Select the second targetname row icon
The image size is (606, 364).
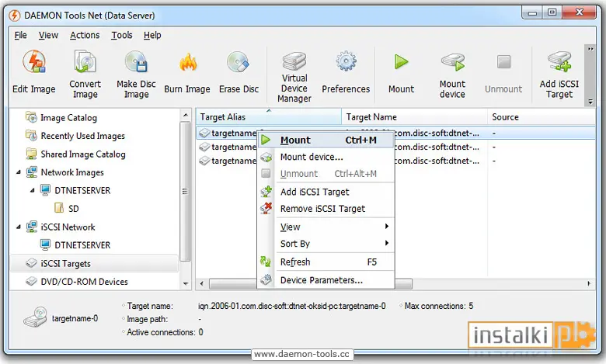(x=204, y=147)
